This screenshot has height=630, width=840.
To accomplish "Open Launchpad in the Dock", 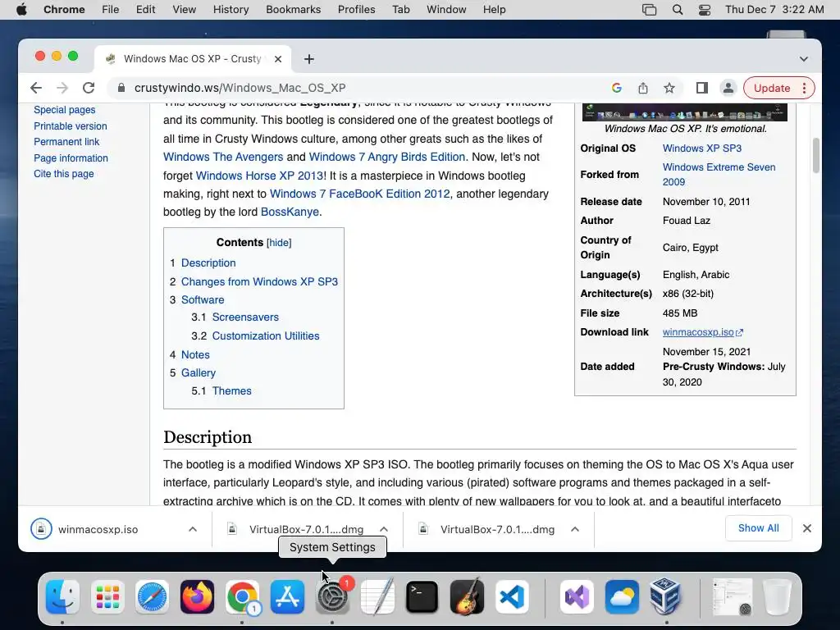I will [107, 596].
